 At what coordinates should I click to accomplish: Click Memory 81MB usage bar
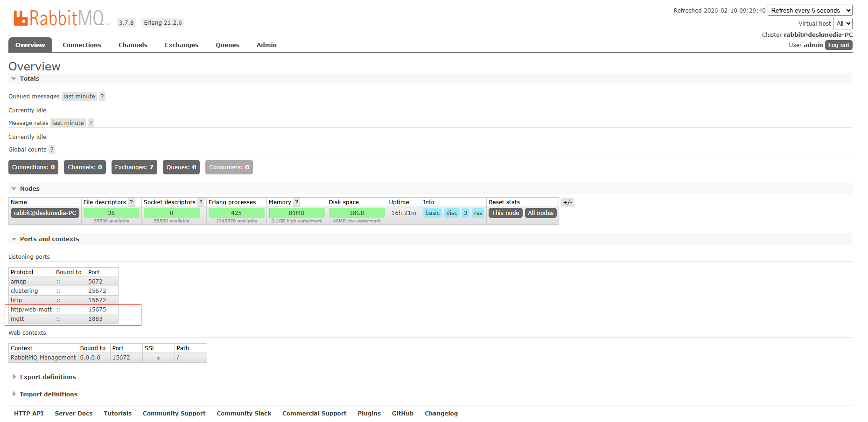click(x=297, y=213)
